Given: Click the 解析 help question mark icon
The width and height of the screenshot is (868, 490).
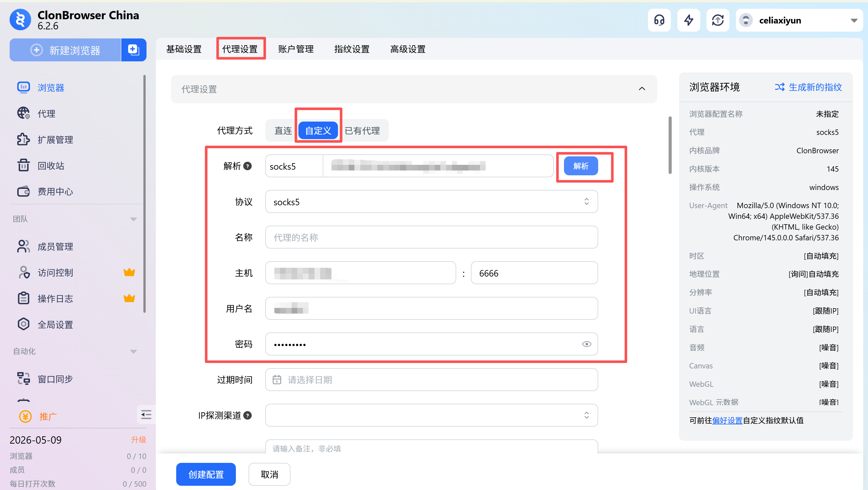Looking at the screenshot, I should point(248,166).
